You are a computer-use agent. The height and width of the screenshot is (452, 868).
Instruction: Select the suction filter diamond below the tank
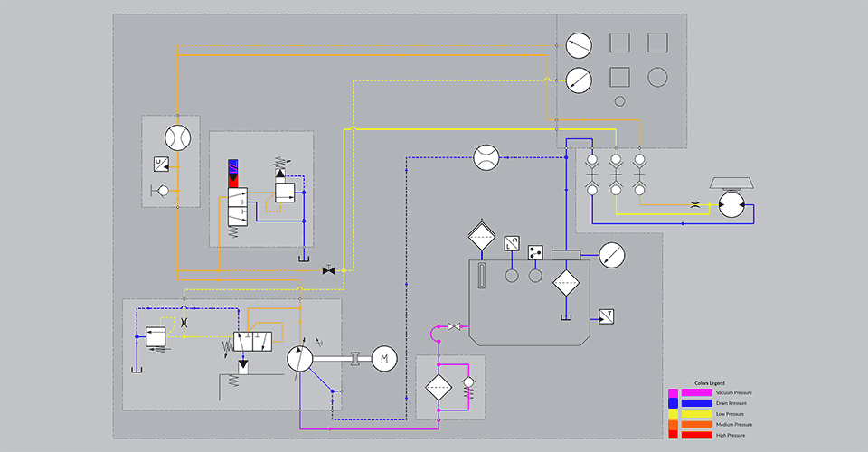point(439,386)
